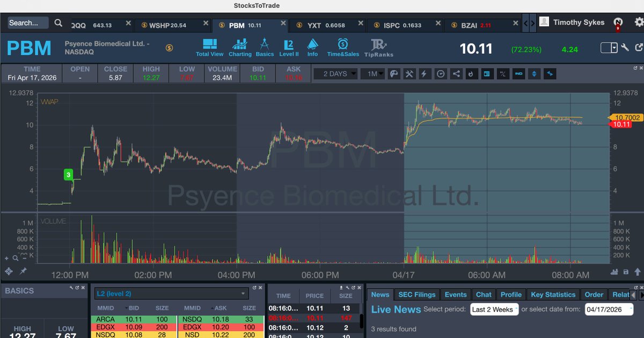Select the Level II panel icon

coord(289,46)
